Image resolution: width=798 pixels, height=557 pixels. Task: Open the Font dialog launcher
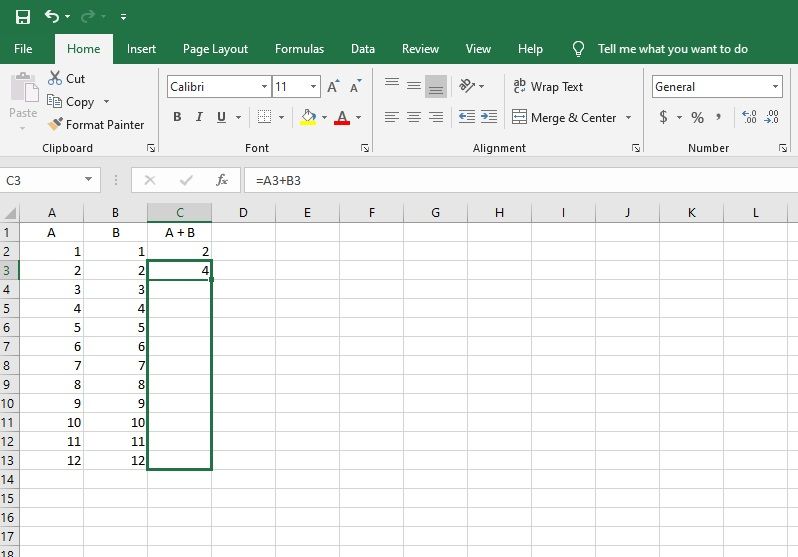tap(365, 148)
